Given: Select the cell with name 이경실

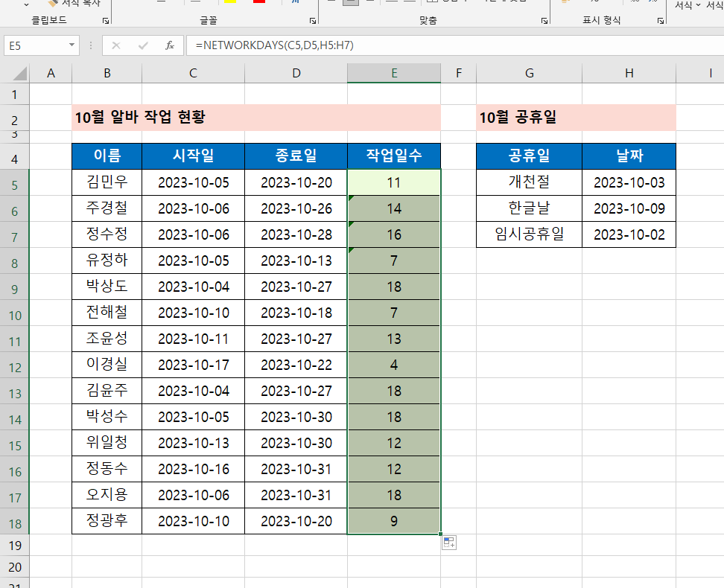Looking at the screenshot, I should point(107,365).
